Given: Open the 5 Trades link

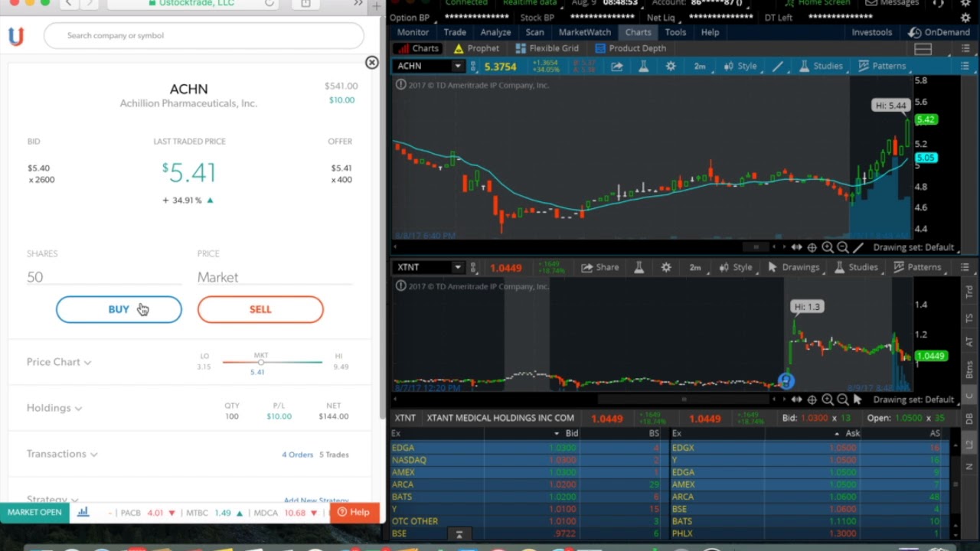Looking at the screenshot, I should [x=334, y=455].
